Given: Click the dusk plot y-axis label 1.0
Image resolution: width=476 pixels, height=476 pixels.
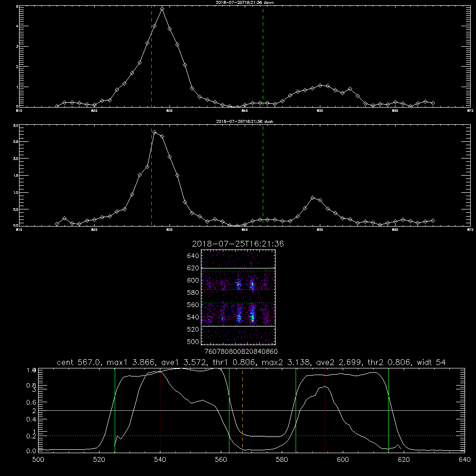Looking at the screenshot, I should click(x=16, y=192).
